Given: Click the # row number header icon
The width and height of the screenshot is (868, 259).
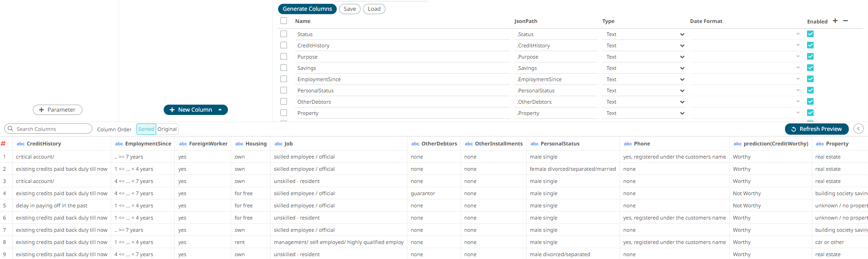Looking at the screenshot, I should tap(3, 144).
